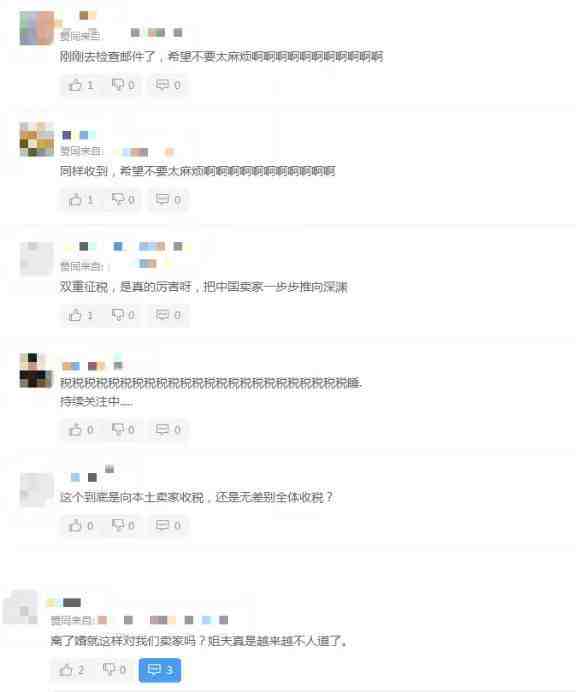
Task: Dislike the 刚刚去检查邮件了 comment
Action: click(x=123, y=85)
